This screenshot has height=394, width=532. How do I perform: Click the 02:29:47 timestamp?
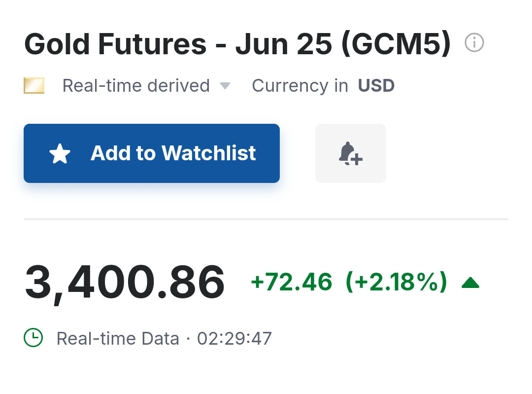[234, 339]
